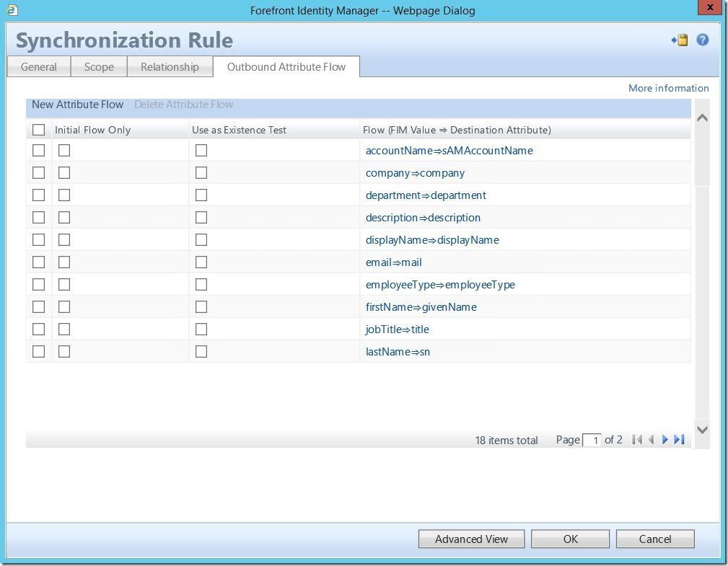Enable Existence Test for company row
The height and width of the screenshot is (566, 728).
pos(201,172)
